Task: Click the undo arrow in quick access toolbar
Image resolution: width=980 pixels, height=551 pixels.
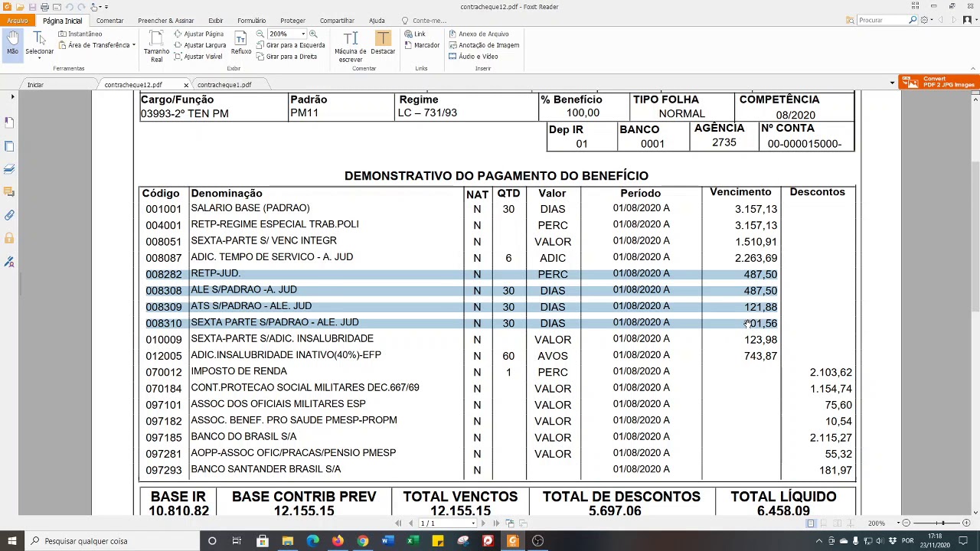Action: (68, 7)
